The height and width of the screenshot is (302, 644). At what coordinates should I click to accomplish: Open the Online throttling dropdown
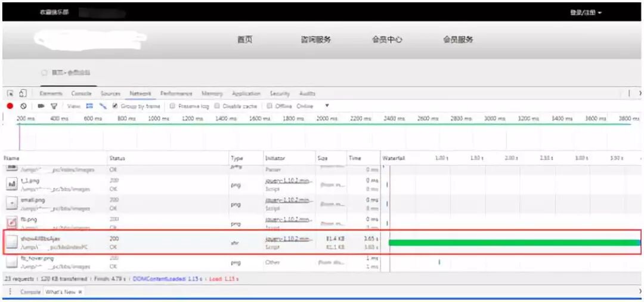tap(312, 106)
